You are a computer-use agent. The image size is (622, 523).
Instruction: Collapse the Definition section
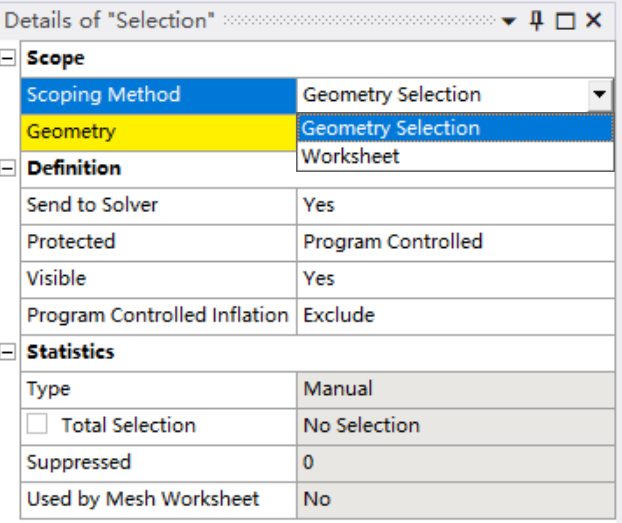click(9, 169)
